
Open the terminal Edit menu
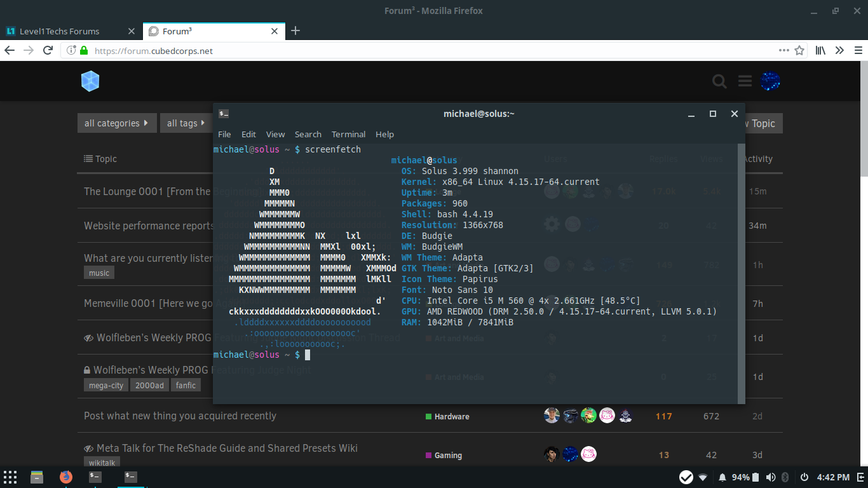click(248, 134)
